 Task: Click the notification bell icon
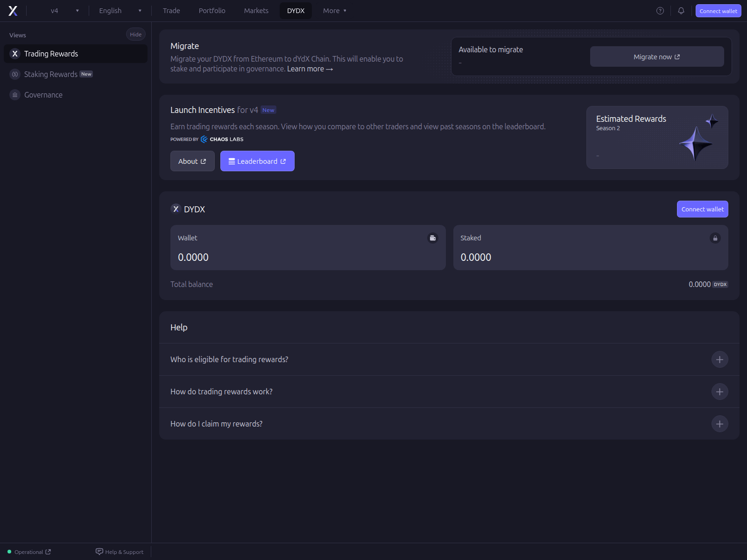(x=681, y=10)
